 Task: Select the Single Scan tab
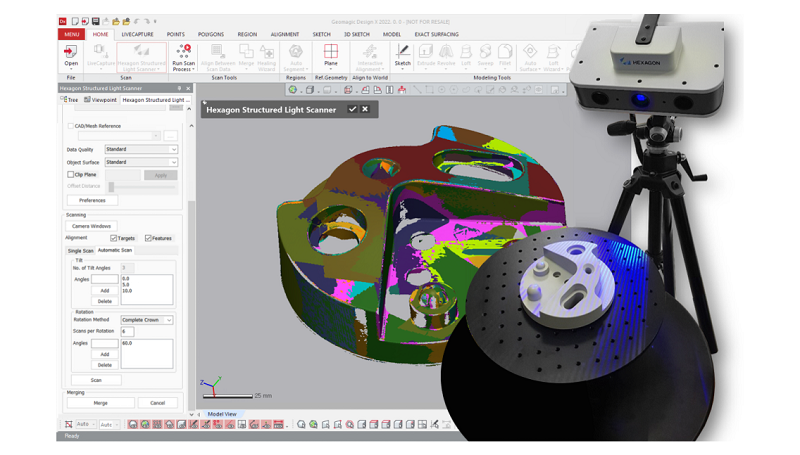(81, 251)
